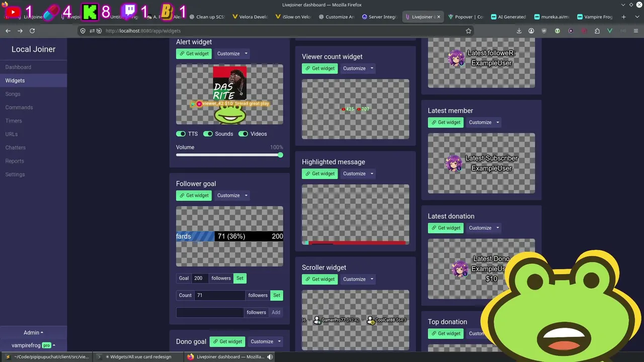Toggle the Videos switch
Screen dimensions: 644x362
[x=243, y=134]
